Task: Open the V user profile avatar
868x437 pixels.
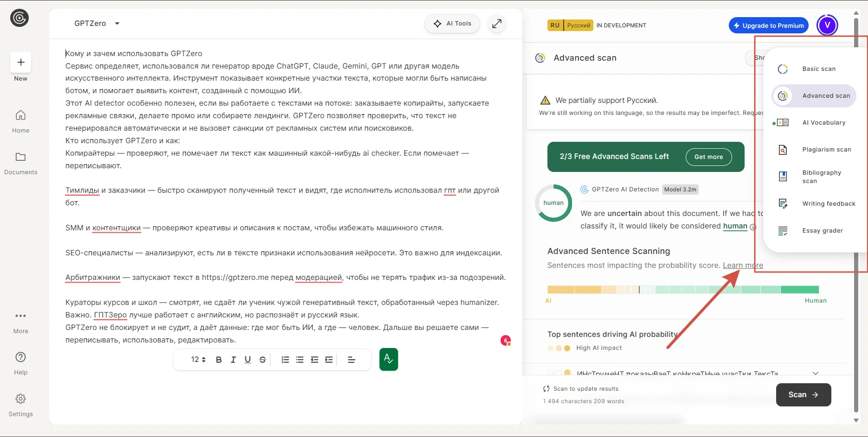Action: coord(827,25)
